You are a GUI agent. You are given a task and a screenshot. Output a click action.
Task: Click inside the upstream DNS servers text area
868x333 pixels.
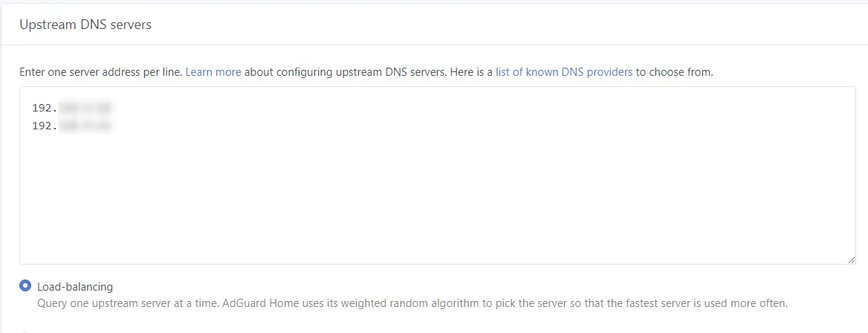pyautogui.click(x=437, y=175)
